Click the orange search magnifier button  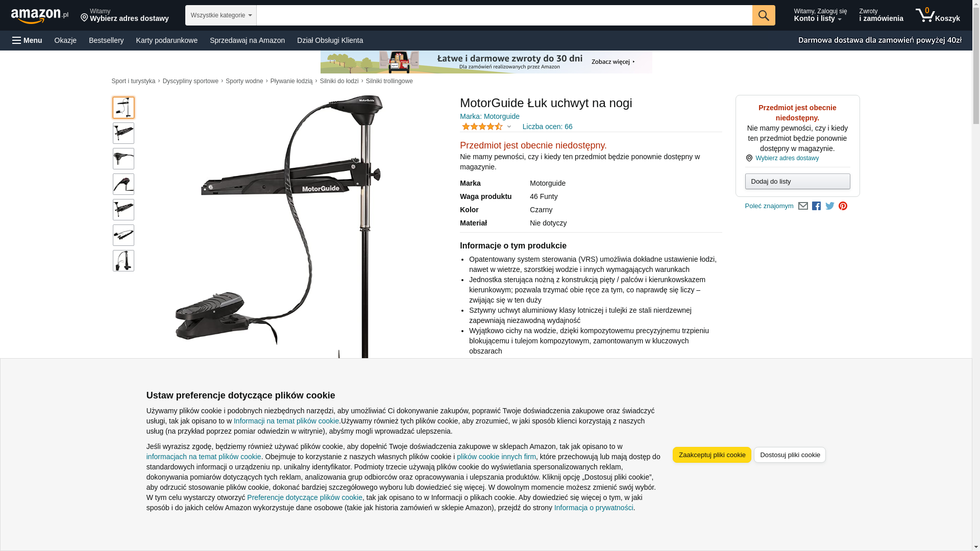[x=763, y=15]
